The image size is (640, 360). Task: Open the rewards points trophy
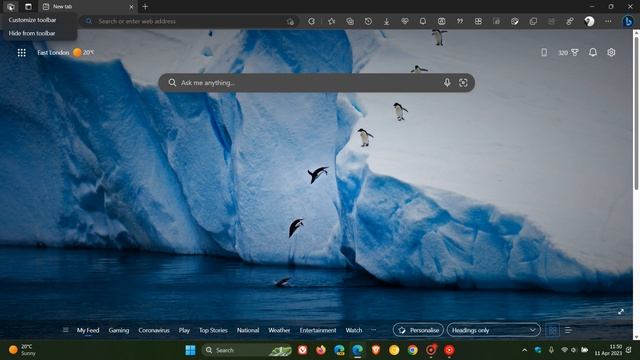569,52
